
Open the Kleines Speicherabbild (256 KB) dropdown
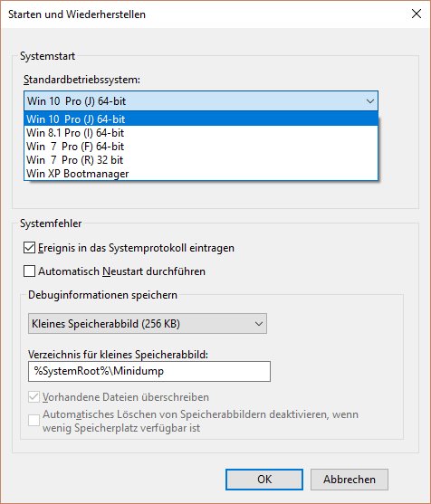click(148, 323)
